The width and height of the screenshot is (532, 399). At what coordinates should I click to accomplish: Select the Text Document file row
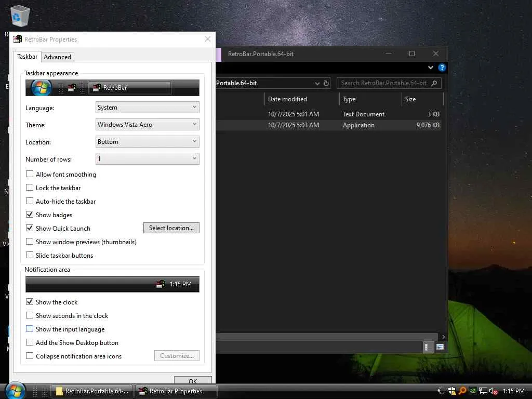pos(328,114)
